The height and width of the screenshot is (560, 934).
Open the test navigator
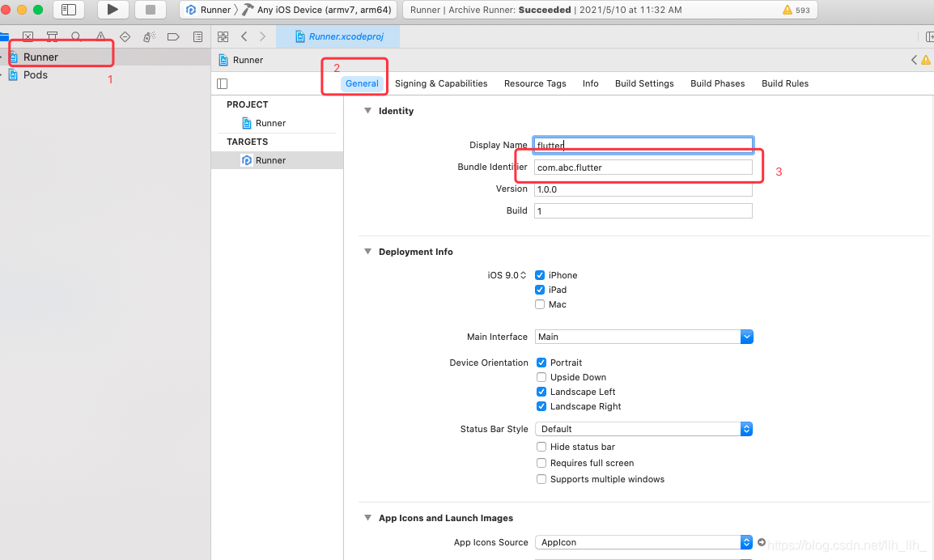125,37
